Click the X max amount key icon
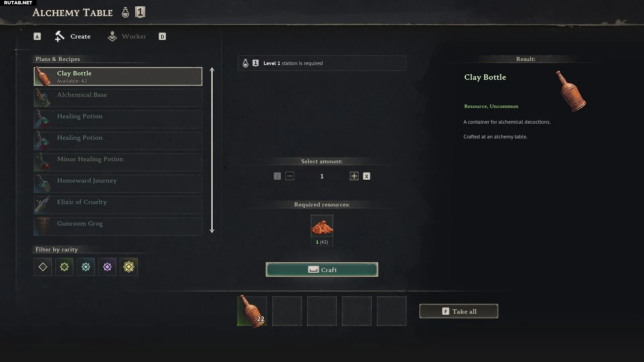644x362 pixels. pyautogui.click(x=367, y=176)
